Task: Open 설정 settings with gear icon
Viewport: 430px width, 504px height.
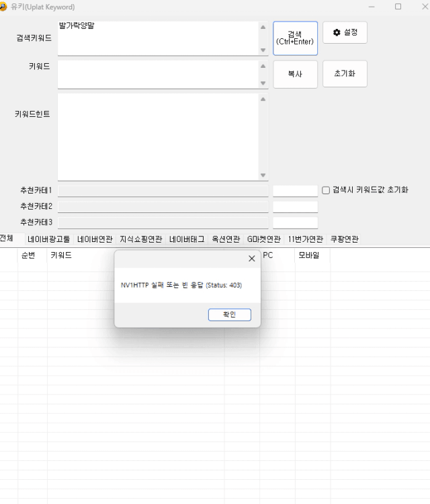Action: pos(345,32)
